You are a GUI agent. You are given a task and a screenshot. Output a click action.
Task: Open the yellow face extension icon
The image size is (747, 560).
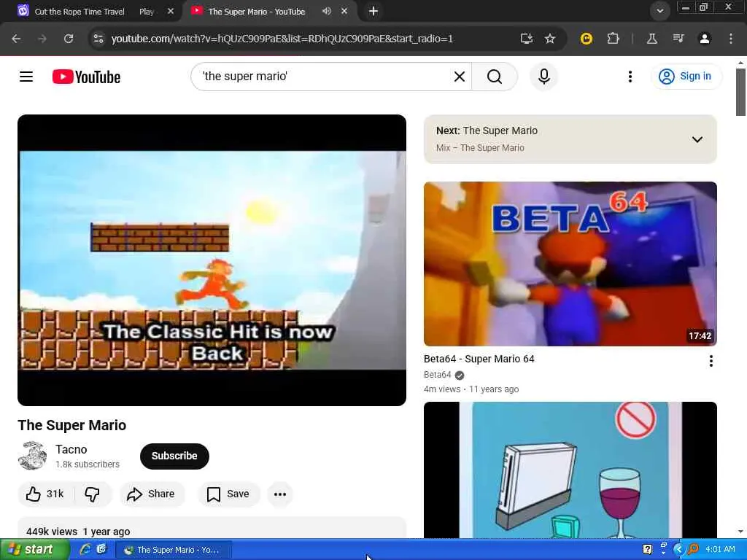click(587, 39)
